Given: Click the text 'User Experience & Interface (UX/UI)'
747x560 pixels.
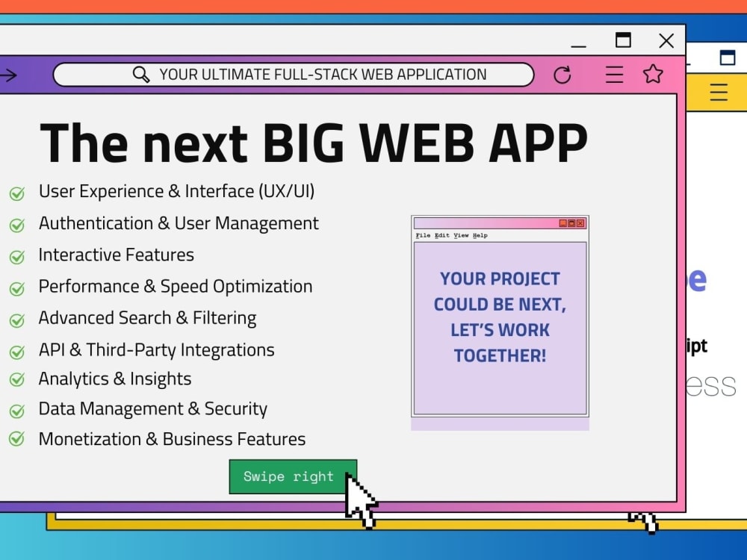Looking at the screenshot, I should [x=177, y=191].
